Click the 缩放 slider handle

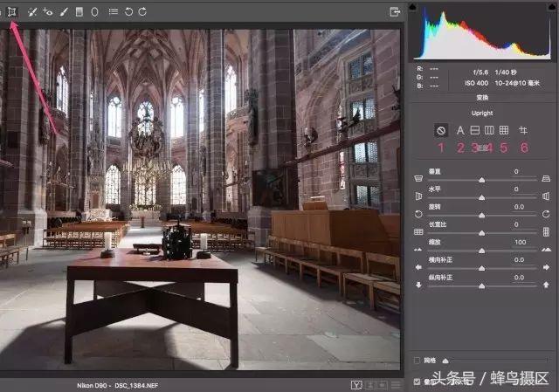481,251
